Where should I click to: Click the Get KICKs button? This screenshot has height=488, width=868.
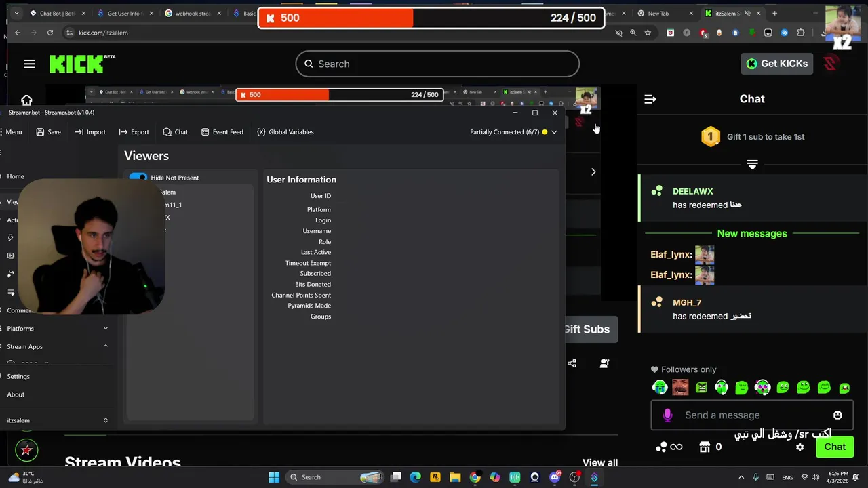point(777,64)
